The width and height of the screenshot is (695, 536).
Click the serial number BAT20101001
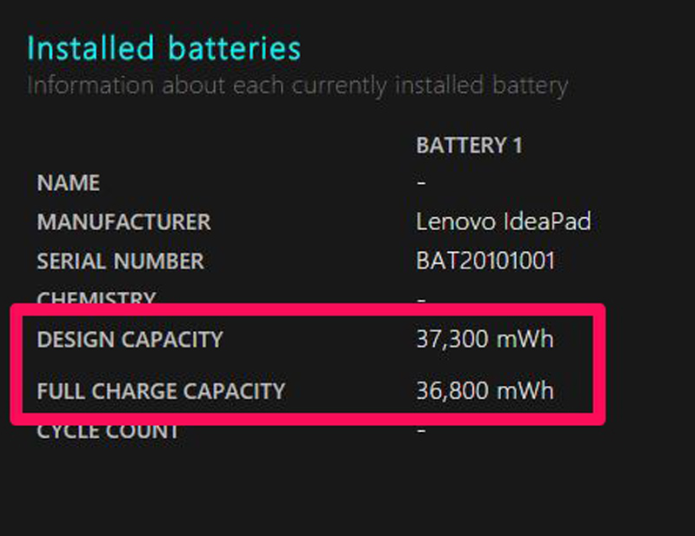[485, 261]
